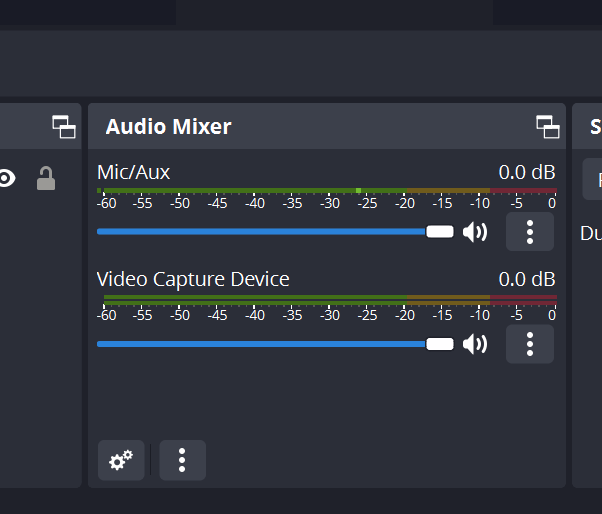Undock the Audio Mixer panel

[x=548, y=126]
